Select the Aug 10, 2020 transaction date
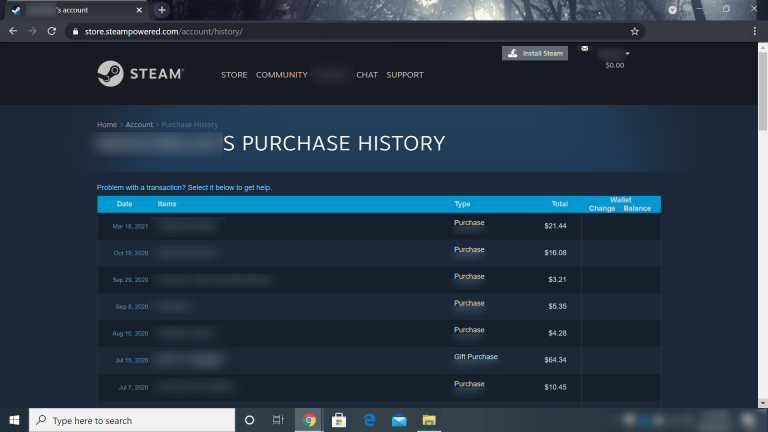Viewport: 768px width, 432px height. (x=130, y=334)
